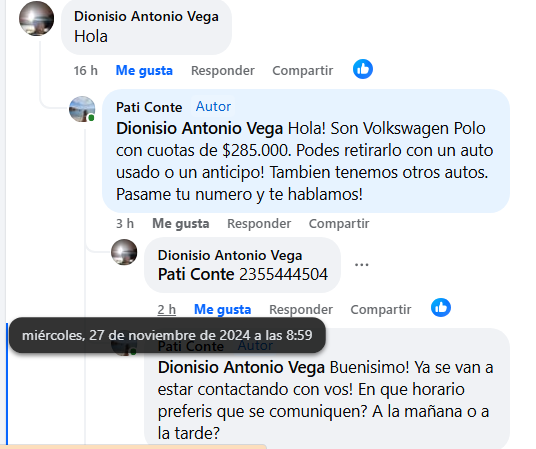Open Dionisio Antonio Vega's avatar on first comment

tap(37, 19)
